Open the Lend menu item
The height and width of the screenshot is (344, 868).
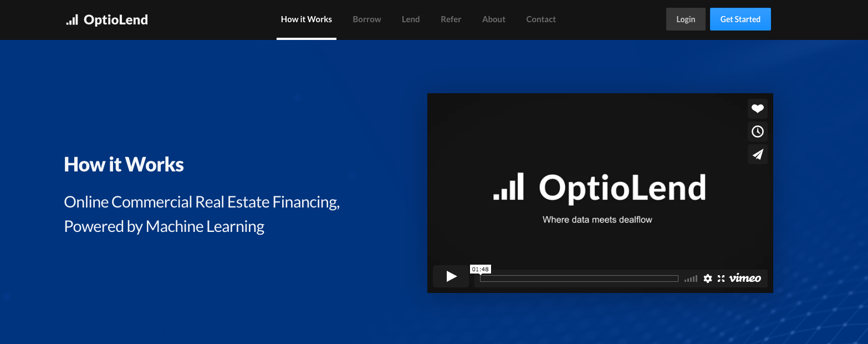(411, 19)
